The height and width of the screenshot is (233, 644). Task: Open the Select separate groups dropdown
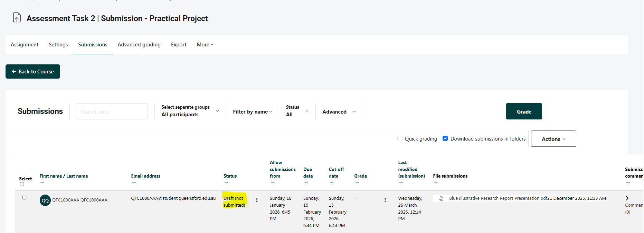coord(190,111)
